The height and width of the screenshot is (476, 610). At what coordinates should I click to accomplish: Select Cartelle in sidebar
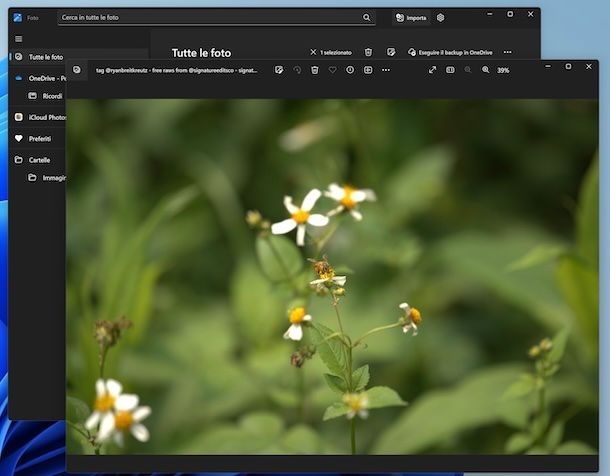coord(33,160)
